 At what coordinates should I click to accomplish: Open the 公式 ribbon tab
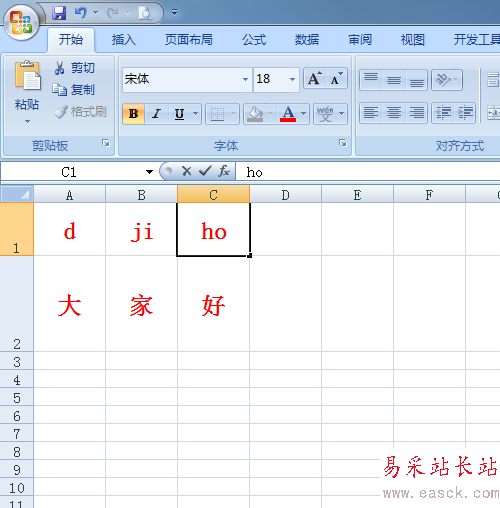tap(254, 40)
